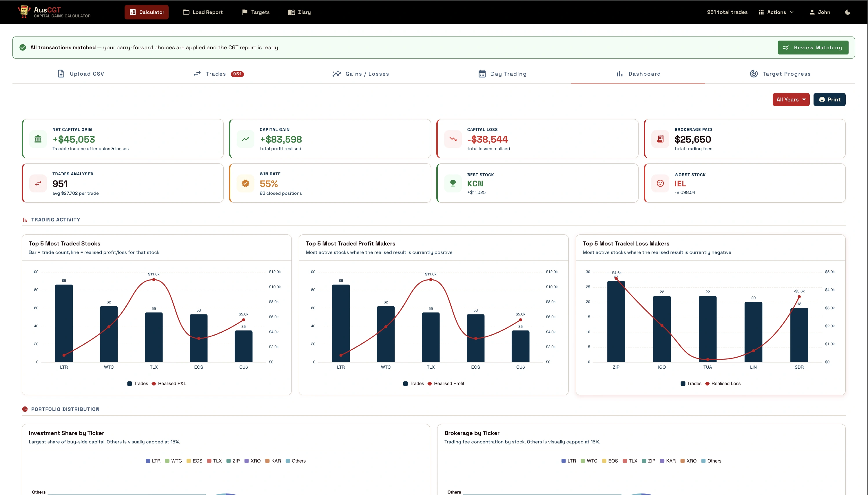Click the bar chart icon beside Trading Activity
The width and height of the screenshot is (868, 495).
tap(25, 220)
